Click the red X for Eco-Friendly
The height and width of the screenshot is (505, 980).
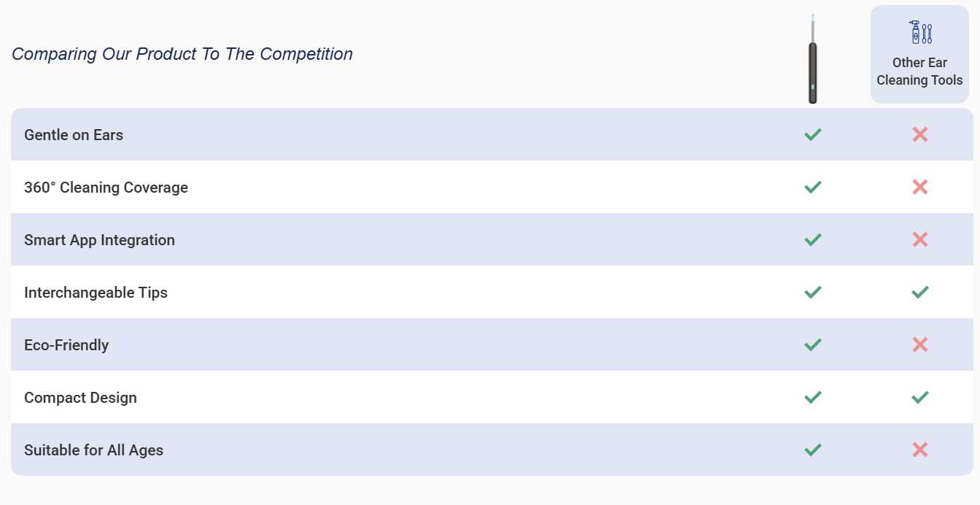(919, 344)
